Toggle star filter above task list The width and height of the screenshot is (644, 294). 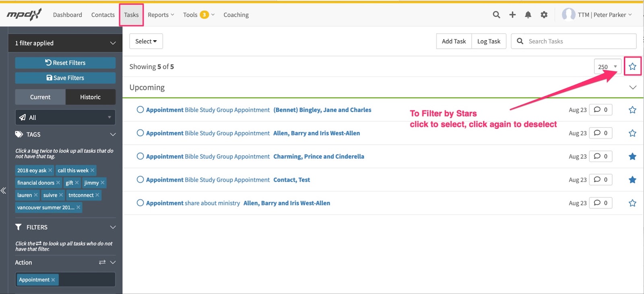click(632, 66)
